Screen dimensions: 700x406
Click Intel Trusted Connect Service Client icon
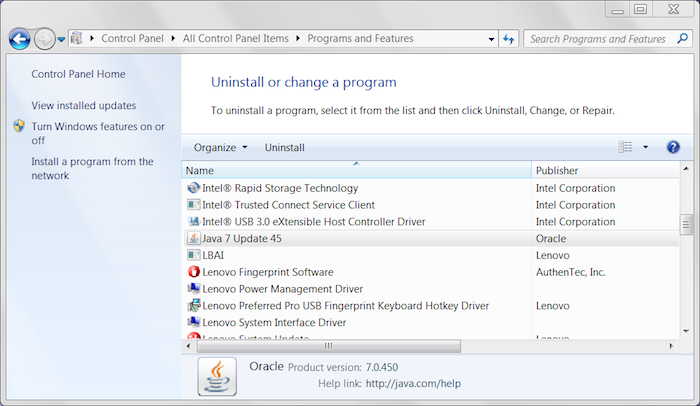pyautogui.click(x=193, y=205)
